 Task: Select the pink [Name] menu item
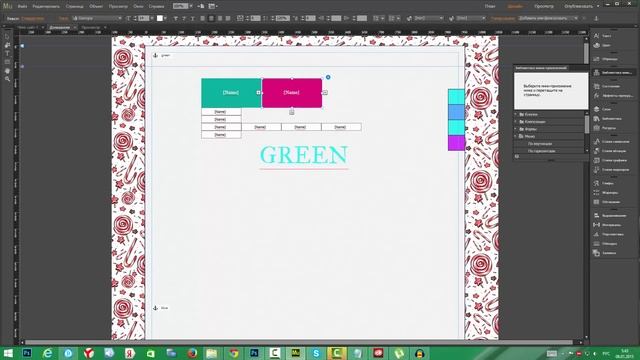tap(292, 93)
